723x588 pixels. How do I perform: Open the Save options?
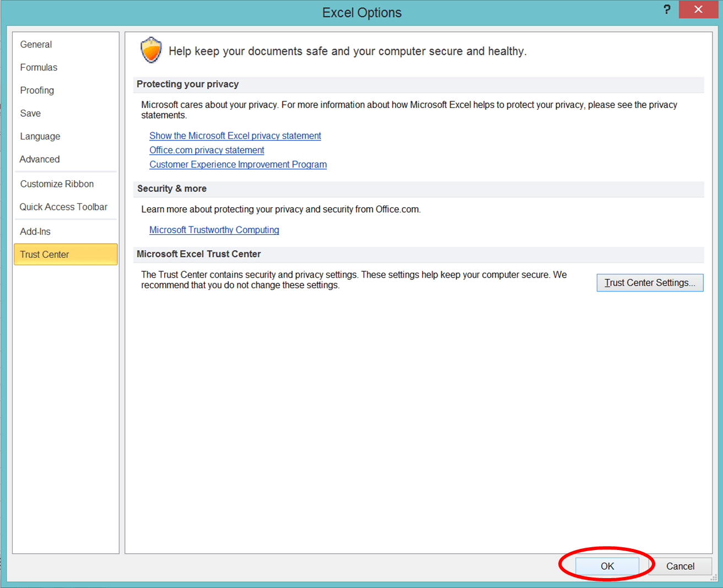click(x=30, y=114)
